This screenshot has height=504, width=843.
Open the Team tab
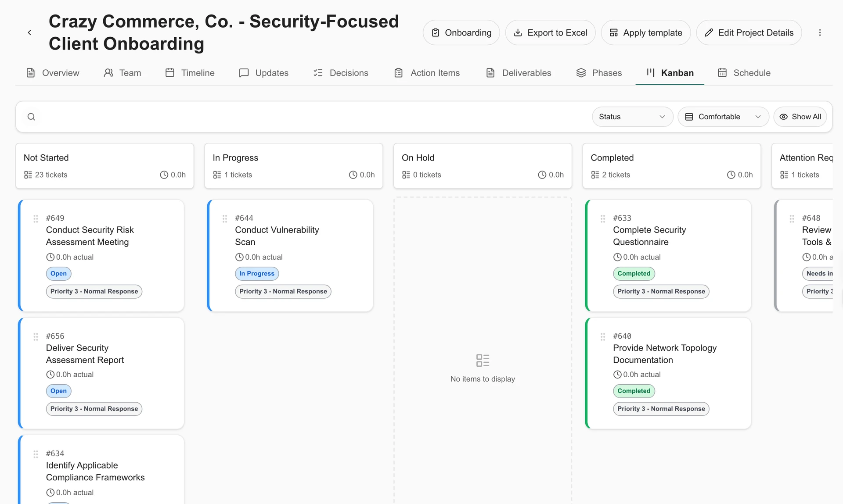(x=122, y=73)
